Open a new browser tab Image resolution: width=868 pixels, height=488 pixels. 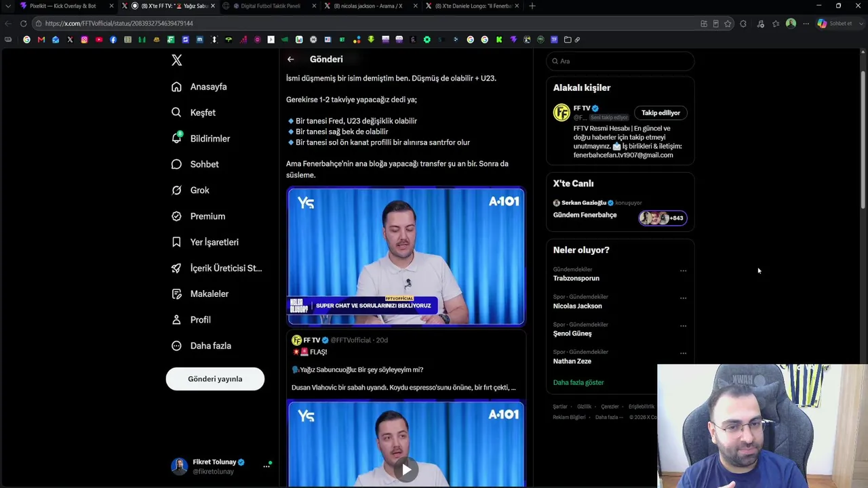coord(532,6)
